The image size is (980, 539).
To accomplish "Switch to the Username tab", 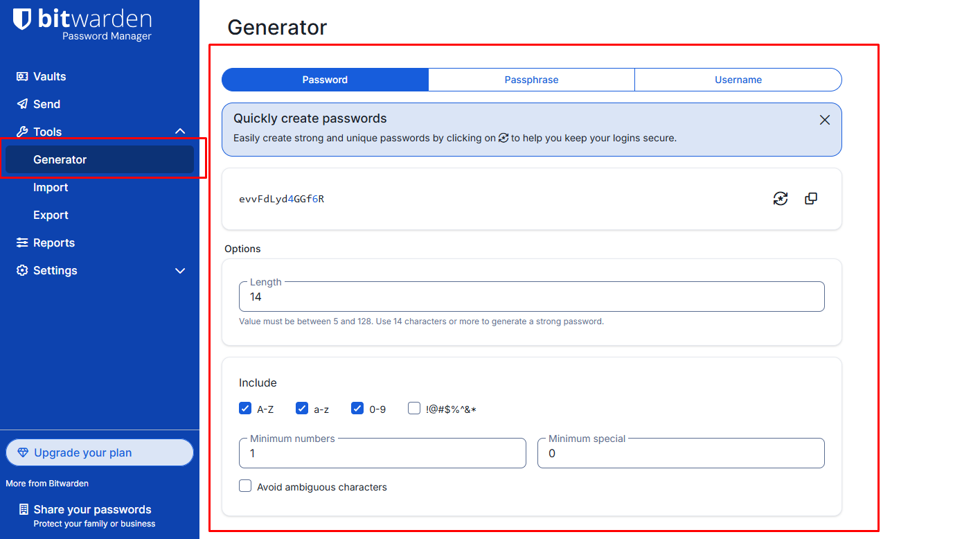I will click(x=738, y=80).
